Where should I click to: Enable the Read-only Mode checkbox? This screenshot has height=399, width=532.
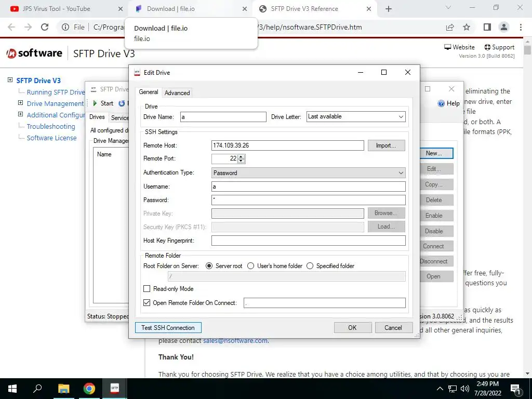[147, 289]
